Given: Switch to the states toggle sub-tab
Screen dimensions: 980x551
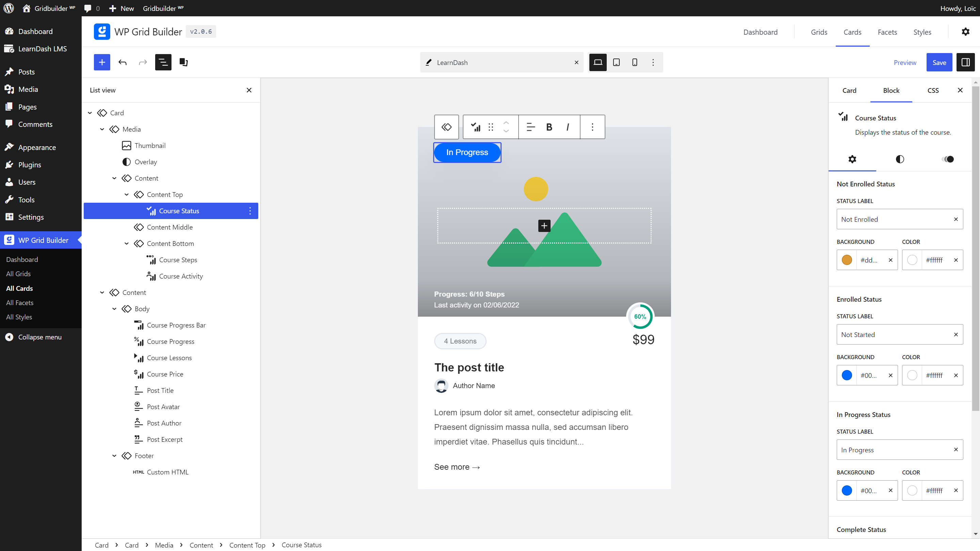Looking at the screenshot, I should pyautogui.click(x=947, y=159).
